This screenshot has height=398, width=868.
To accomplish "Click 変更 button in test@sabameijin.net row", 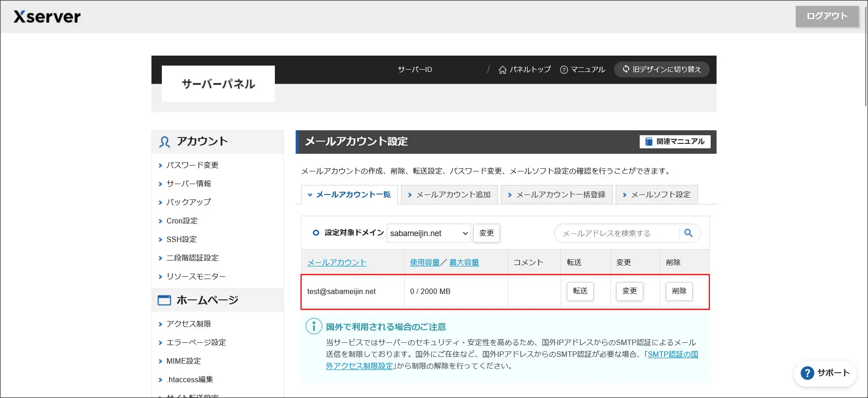I will coord(629,291).
